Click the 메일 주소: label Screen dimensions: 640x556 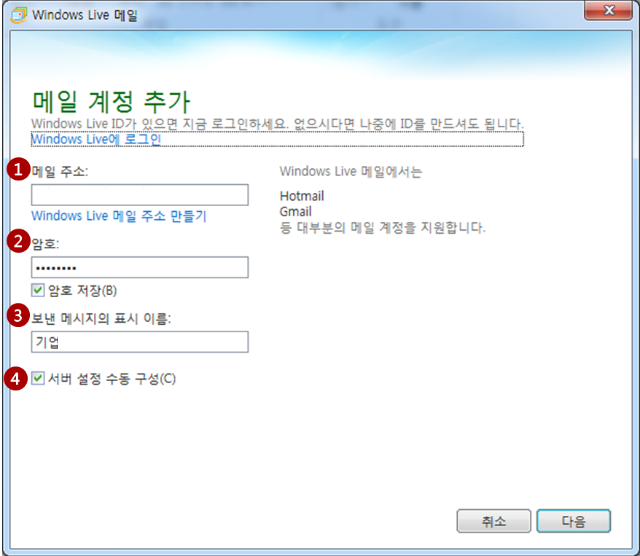pyautogui.click(x=60, y=171)
